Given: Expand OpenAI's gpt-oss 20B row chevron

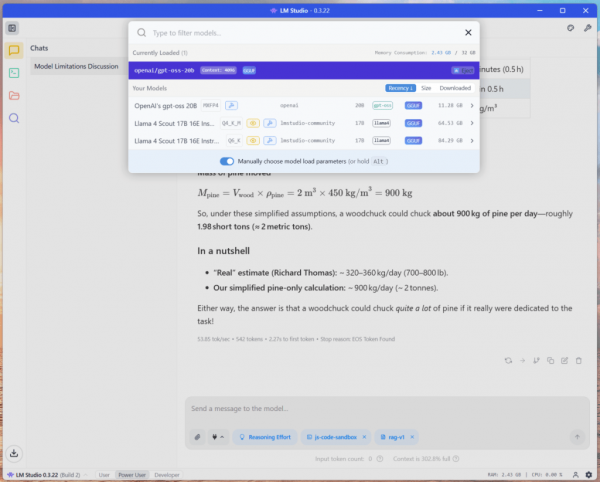Looking at the screenshot, I should 472,104.
